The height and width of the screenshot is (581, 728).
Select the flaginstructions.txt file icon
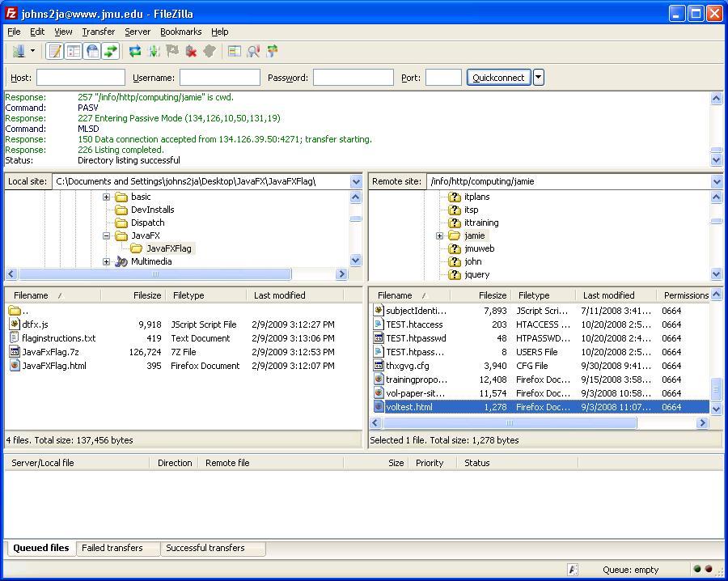[15, 337]
